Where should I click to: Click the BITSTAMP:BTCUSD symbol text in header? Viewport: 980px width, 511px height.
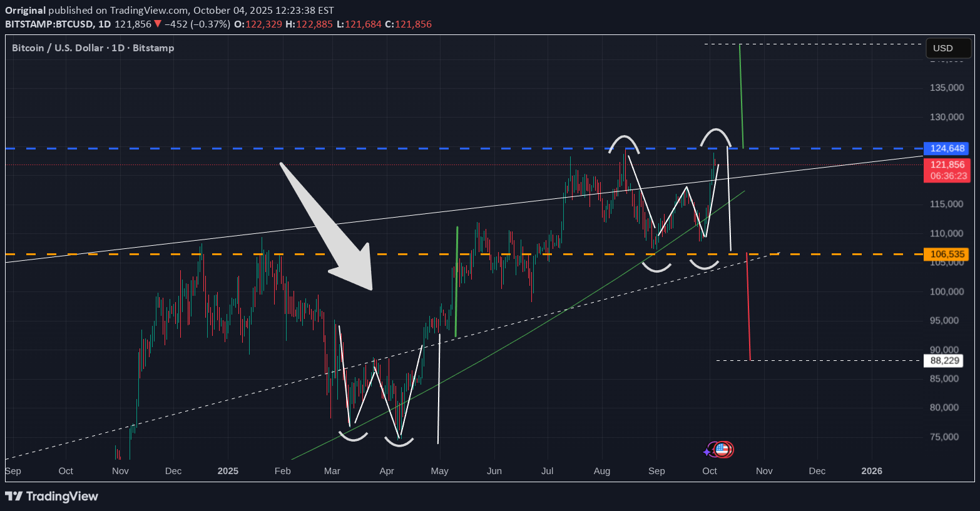(x=49, y=24)
